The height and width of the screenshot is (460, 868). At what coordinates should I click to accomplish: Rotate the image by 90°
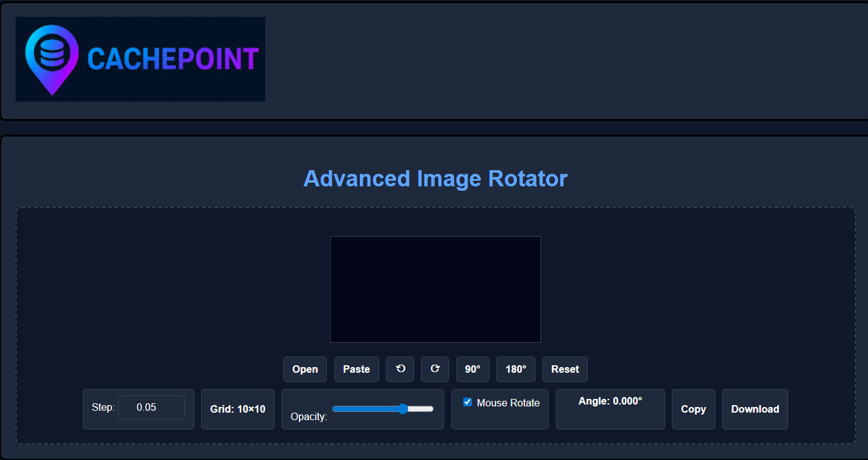click(473, 369)
